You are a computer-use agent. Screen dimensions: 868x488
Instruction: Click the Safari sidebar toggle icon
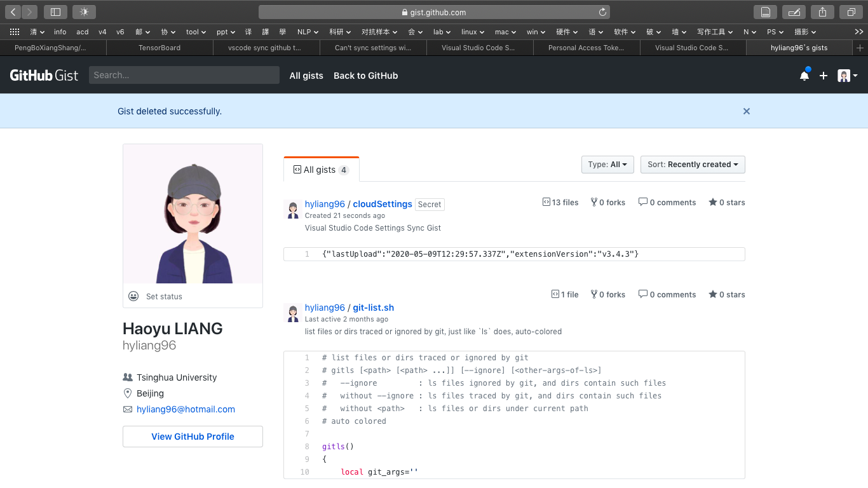pos(55,12)
